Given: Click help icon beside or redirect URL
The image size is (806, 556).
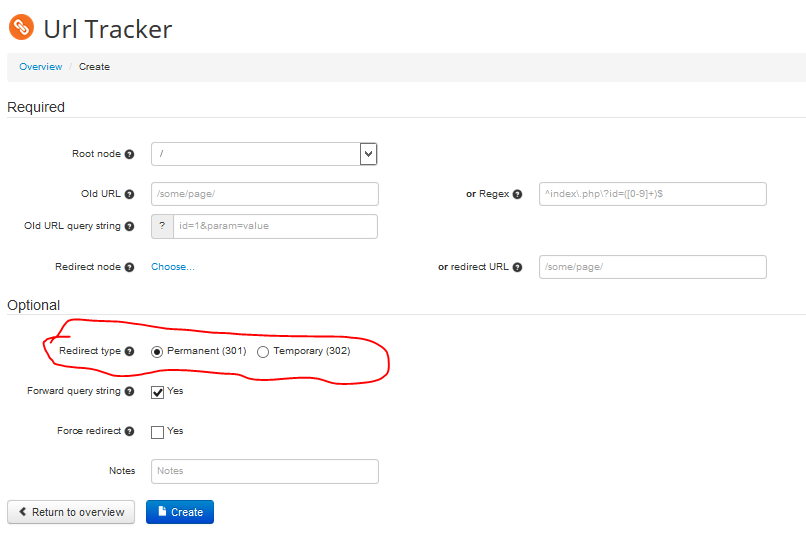Looking at the screenshot, I should click(517, 267).
